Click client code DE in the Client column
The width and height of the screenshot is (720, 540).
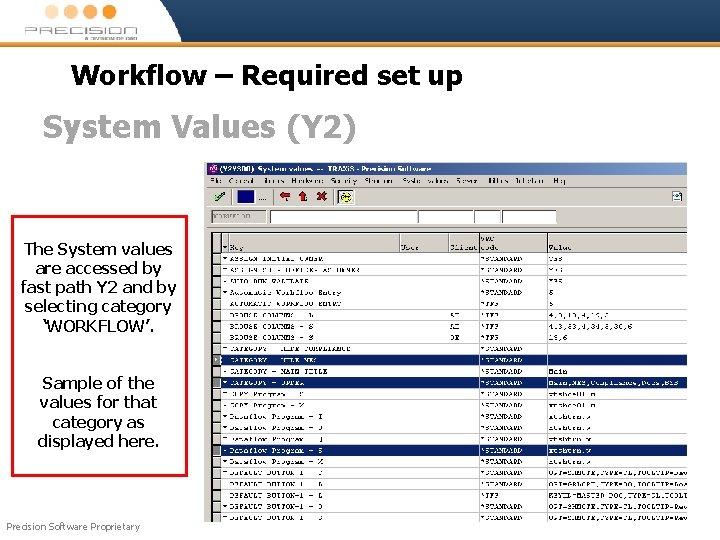(x=455, y=338)
